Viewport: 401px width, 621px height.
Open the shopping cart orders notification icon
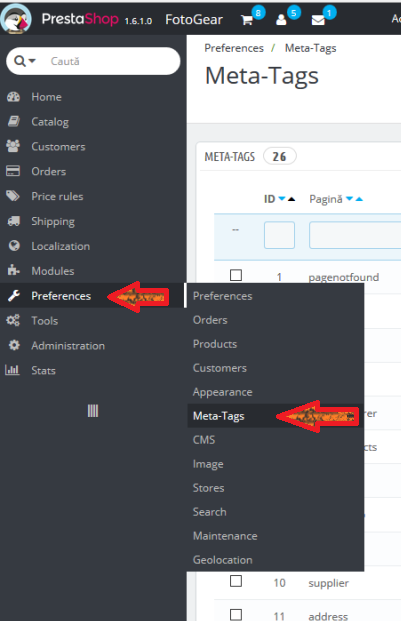tap(247, 20)
